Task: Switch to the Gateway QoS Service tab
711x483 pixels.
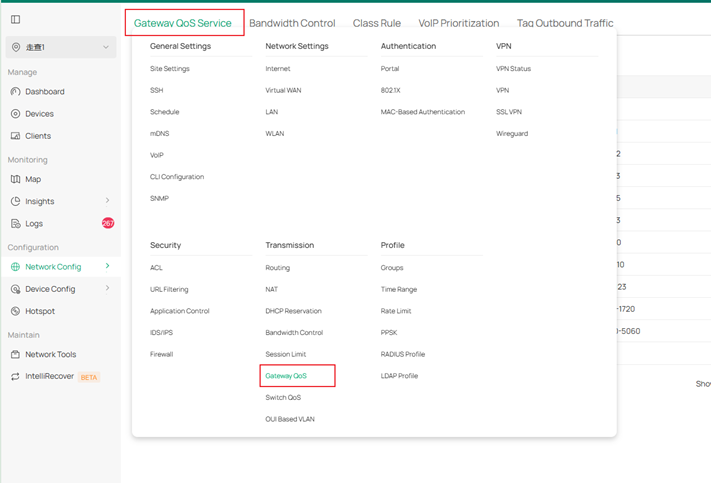Action: [183, 23]
